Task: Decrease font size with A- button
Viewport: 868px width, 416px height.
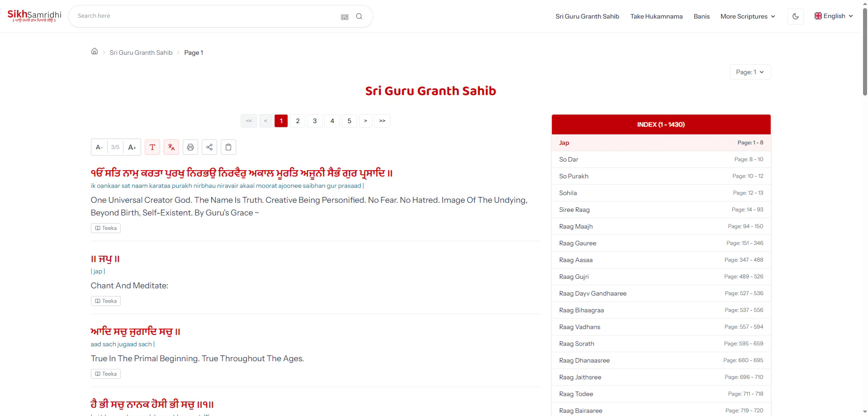Action: coord(99,147)
